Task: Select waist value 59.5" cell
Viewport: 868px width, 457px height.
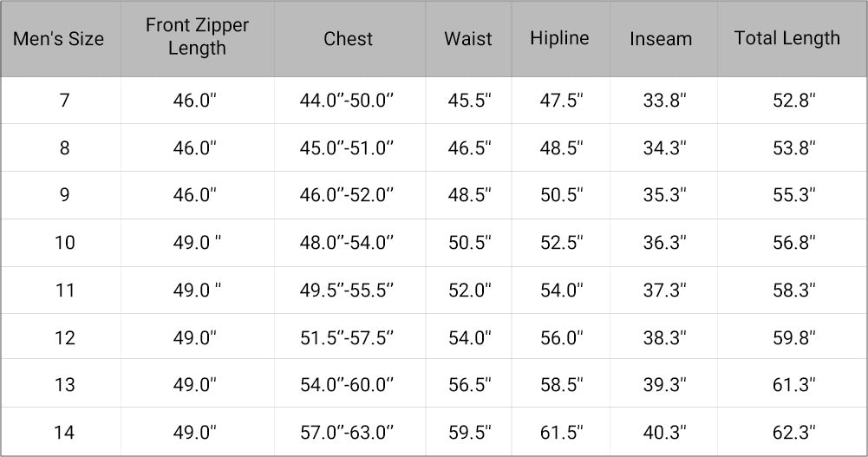Action: 469,431
